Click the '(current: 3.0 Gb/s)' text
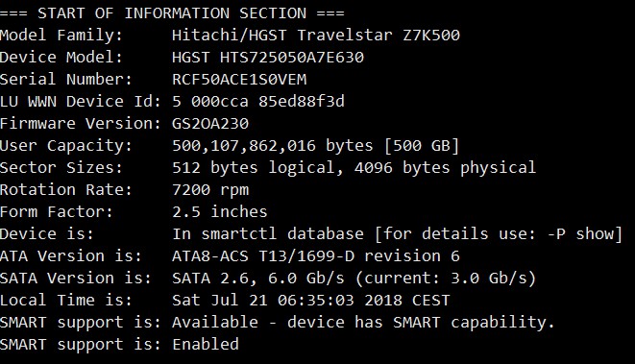The image size is (635, 364). click(446, 279)
